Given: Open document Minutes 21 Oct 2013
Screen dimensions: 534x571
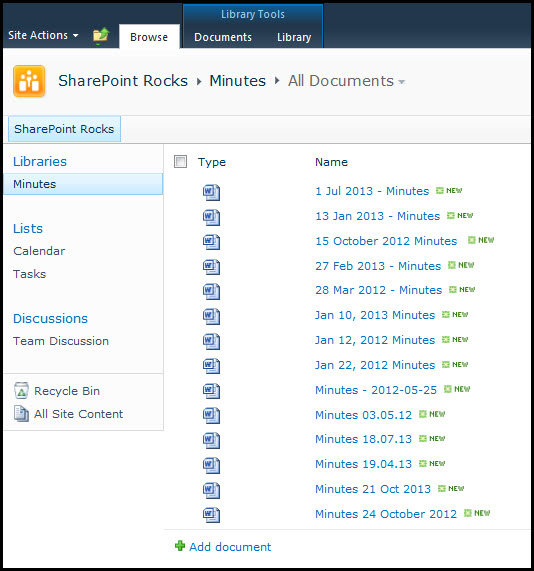Looking at the screenshot, I should 373,489.
